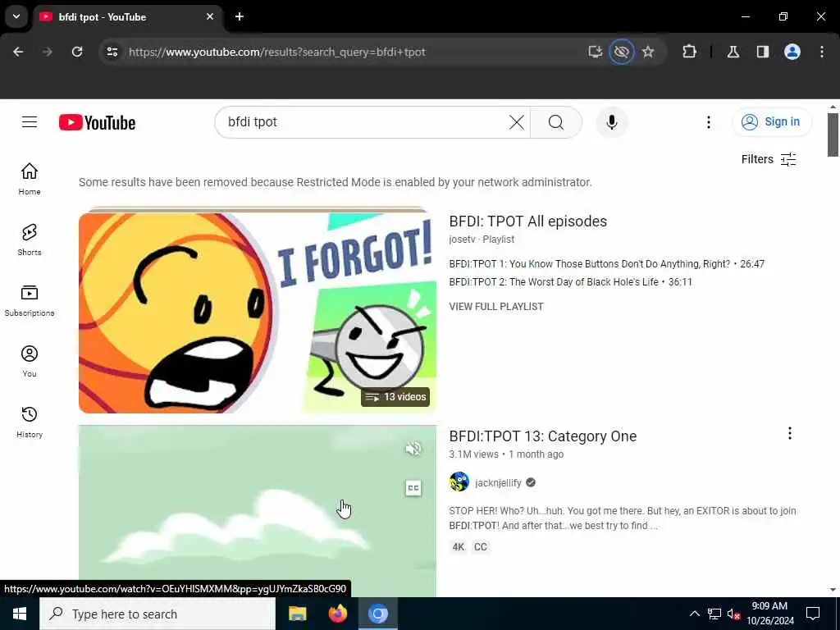Click the browser address bar URL
This screenshot has height=630, width=840.
tap(277, 52)
